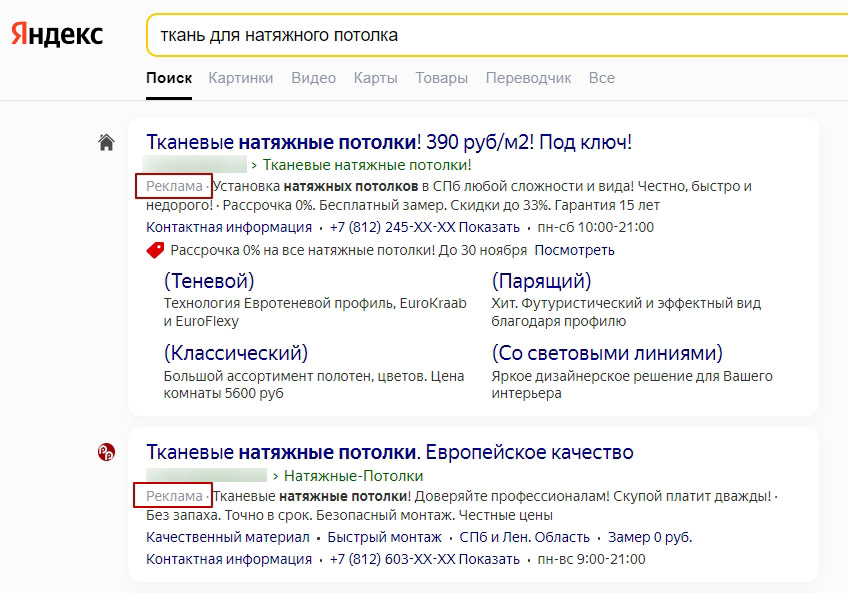Open the (Парящий) sitelink
This screenshot has width=848, height=593.
[x=541, y=281]
